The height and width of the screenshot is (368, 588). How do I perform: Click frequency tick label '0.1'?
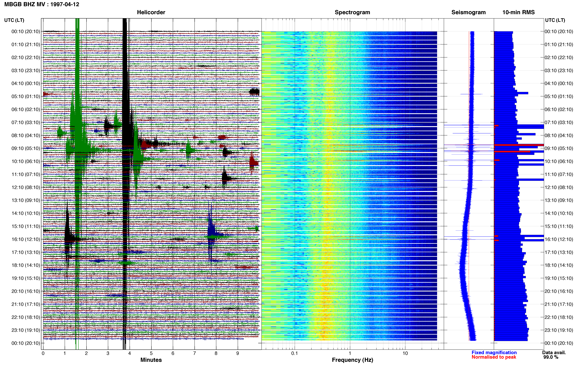(295, 353)
